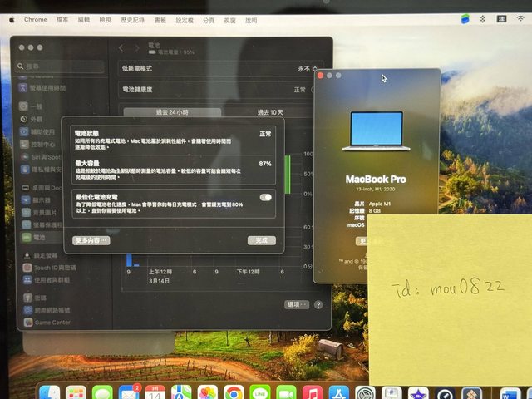This screenshot has width=532, height=399.
Task: Select General (一般) in settings sidebar
Action: click(x=31, y=106)
